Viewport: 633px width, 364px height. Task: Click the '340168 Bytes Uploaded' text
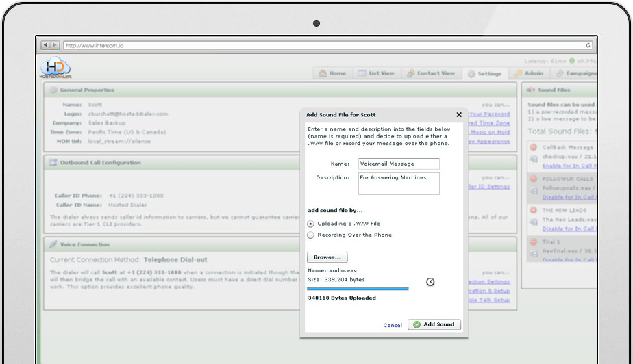point(342,298)
